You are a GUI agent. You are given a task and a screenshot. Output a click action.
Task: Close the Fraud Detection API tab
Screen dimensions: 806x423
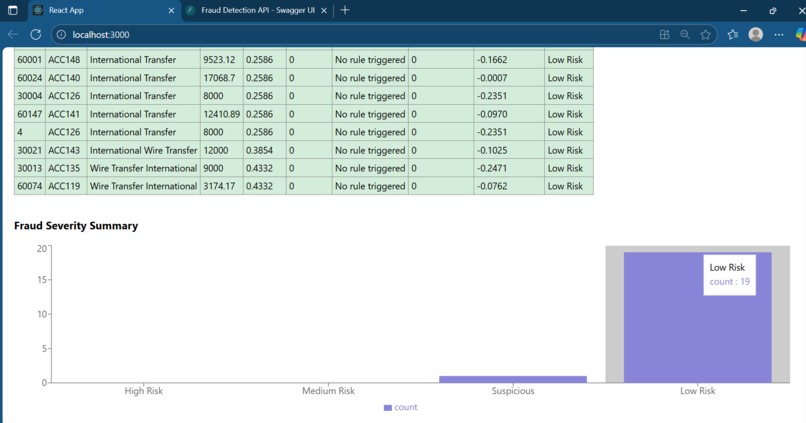tap(324, 10)
